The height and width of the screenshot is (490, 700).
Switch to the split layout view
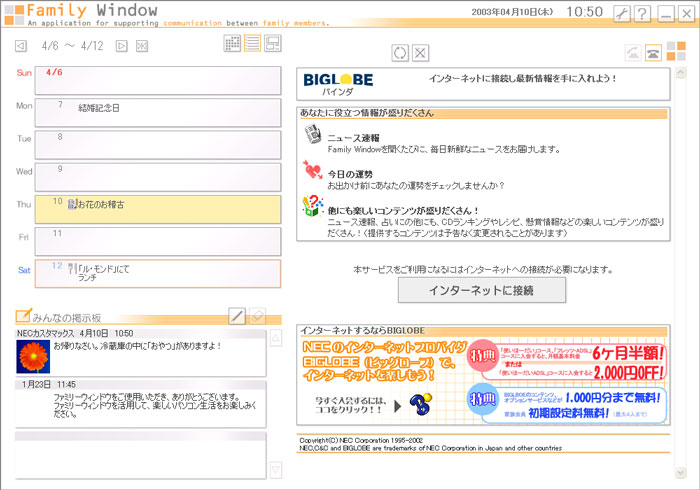(272, 43)
